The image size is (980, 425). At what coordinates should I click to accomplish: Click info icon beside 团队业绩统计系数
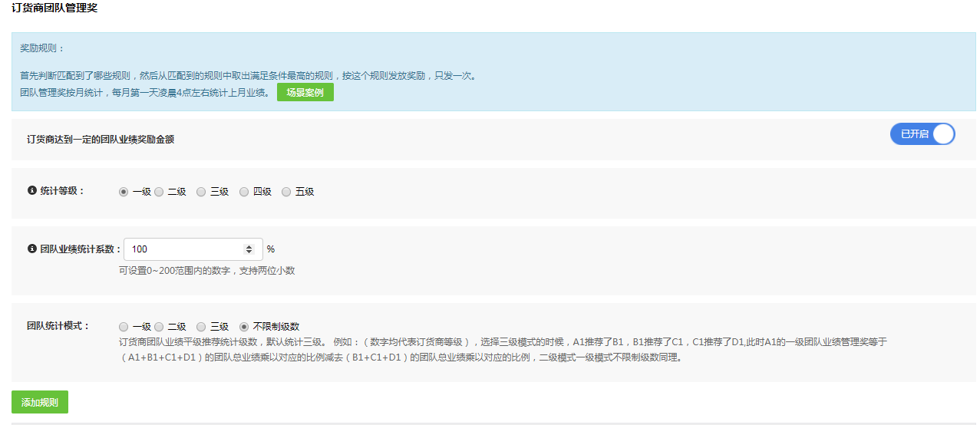coord(32,249)
